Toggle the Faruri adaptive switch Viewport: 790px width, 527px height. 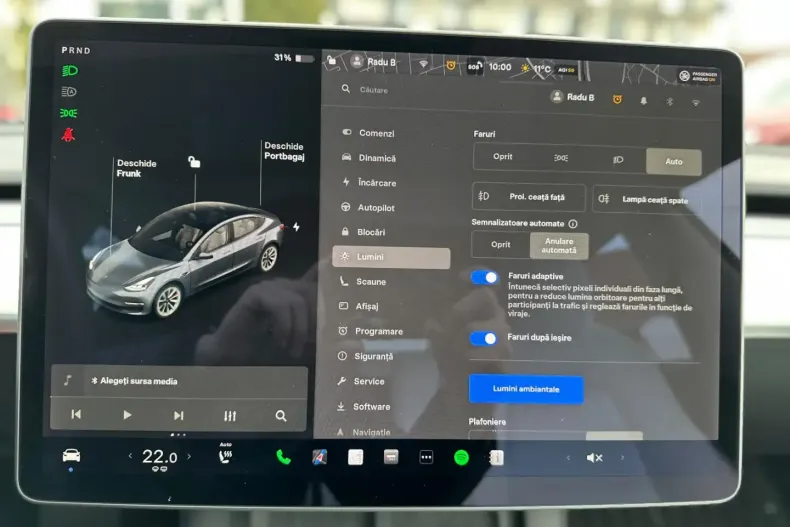click(485, 278)
